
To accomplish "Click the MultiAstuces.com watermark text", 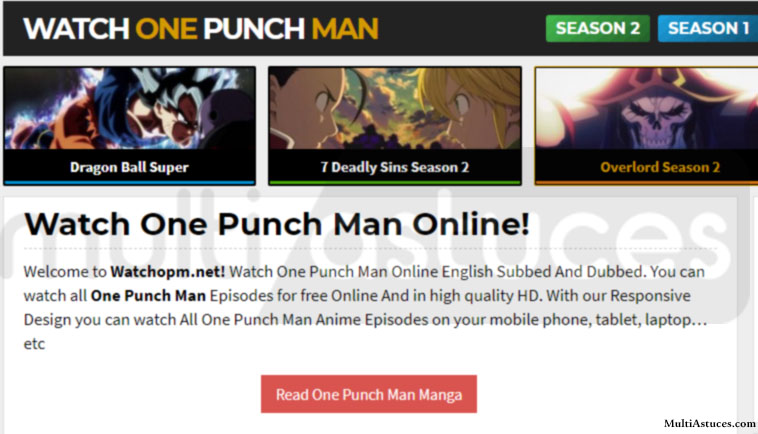I will pyautogui.click(x=710, y=424).
